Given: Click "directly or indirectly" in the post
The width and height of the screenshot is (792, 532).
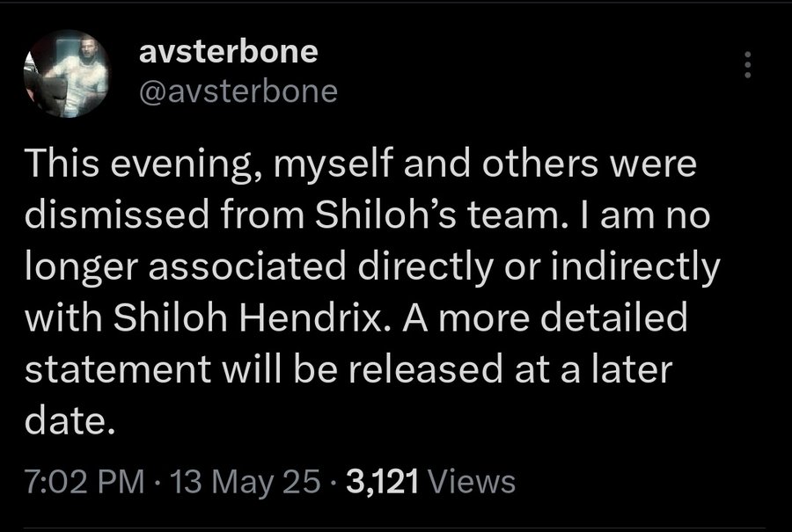Looking at the screenshot, I should click(x=539, y=267).
